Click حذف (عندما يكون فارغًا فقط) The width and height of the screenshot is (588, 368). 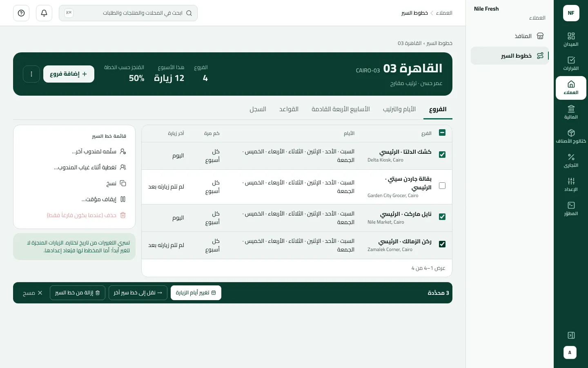coord(74,215)
